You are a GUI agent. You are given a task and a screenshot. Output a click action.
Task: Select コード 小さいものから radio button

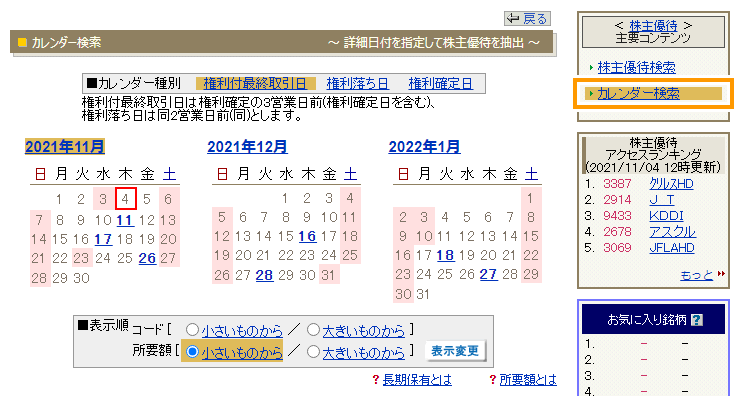tap(192, 330)
